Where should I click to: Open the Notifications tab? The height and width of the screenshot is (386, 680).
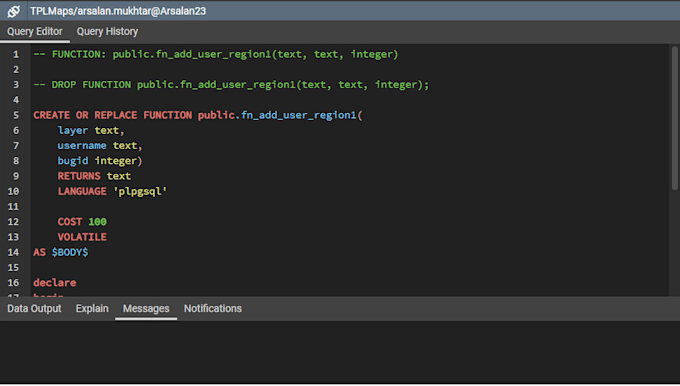(213, 309)
